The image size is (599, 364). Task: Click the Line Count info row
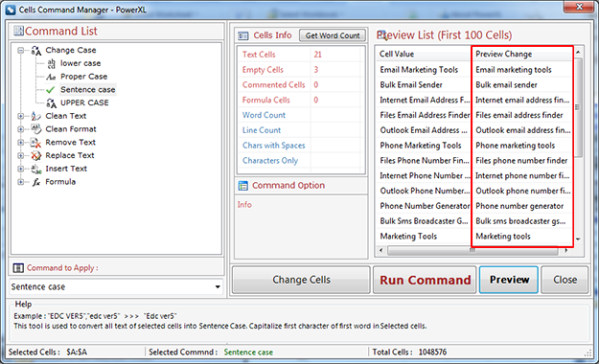[x=300, y=130]
